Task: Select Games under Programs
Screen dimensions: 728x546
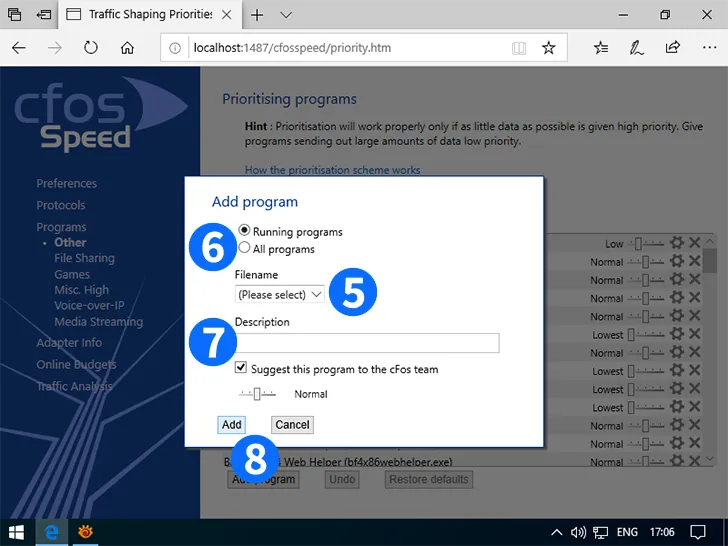Action: pyautogui.click(x=72, y=274)
